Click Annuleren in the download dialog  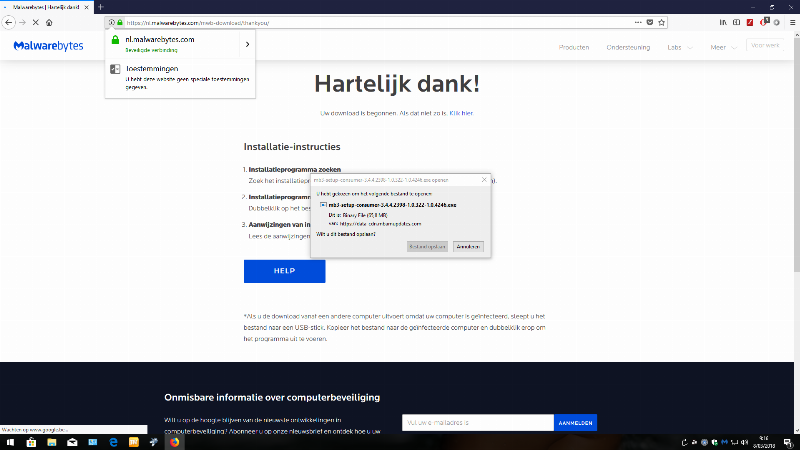click(468, 246)
